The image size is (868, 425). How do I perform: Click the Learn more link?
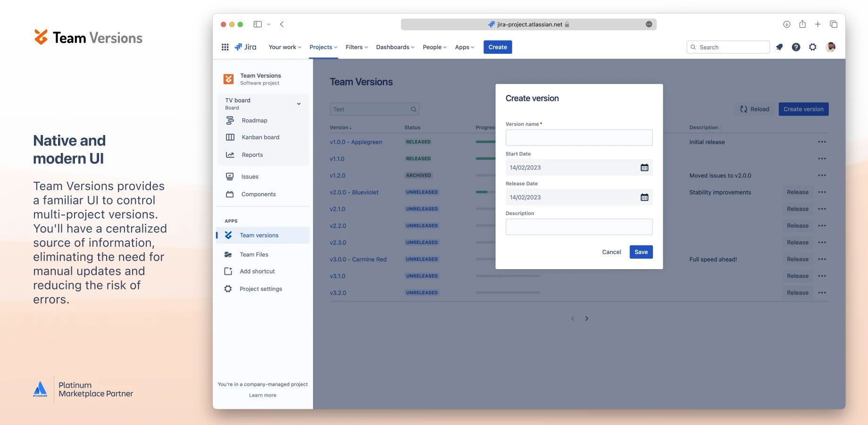pos(263,395)
